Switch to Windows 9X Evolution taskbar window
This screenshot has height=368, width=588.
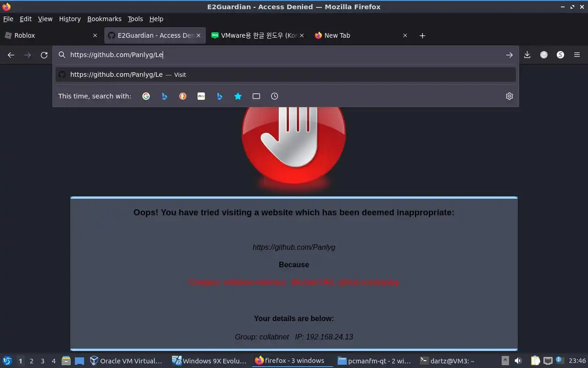(x=209, y=361)
